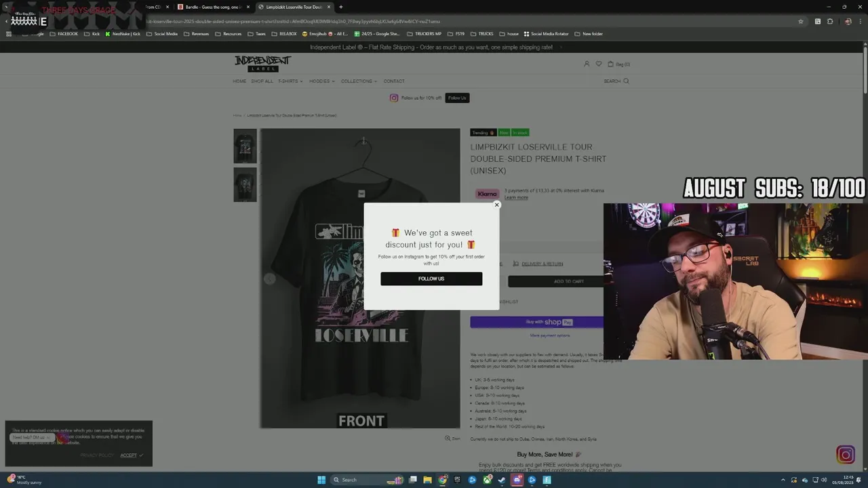Click the Independent Label logo
Screen dimensions: 868x488
262,64
